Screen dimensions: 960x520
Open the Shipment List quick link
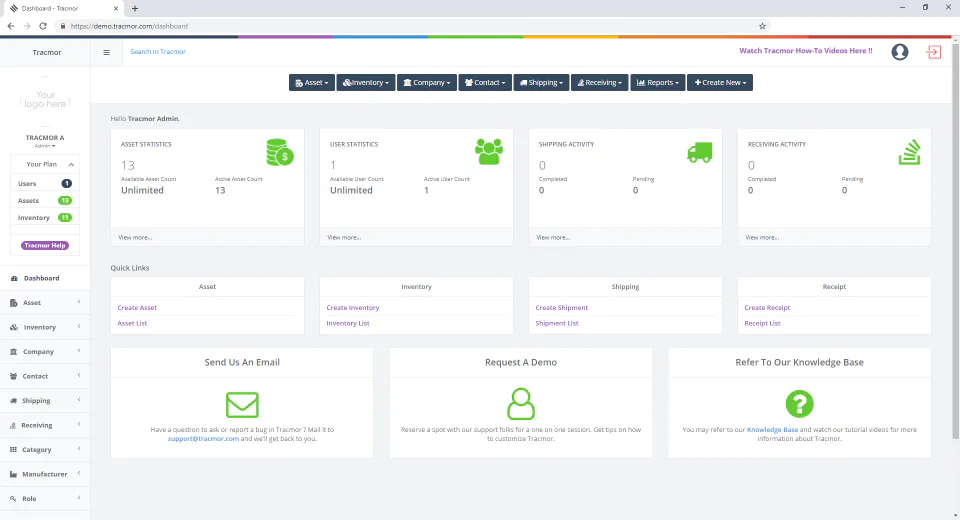557,323
